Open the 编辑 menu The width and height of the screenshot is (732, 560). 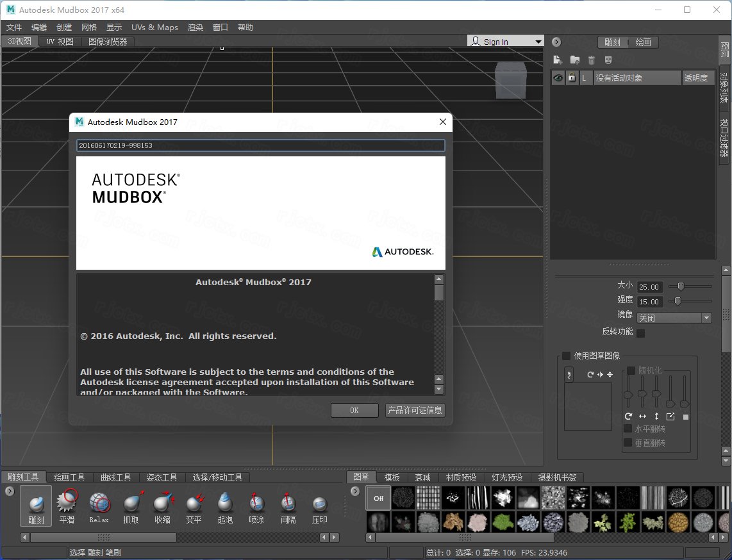pyautogui.click(x=39, y=27)
